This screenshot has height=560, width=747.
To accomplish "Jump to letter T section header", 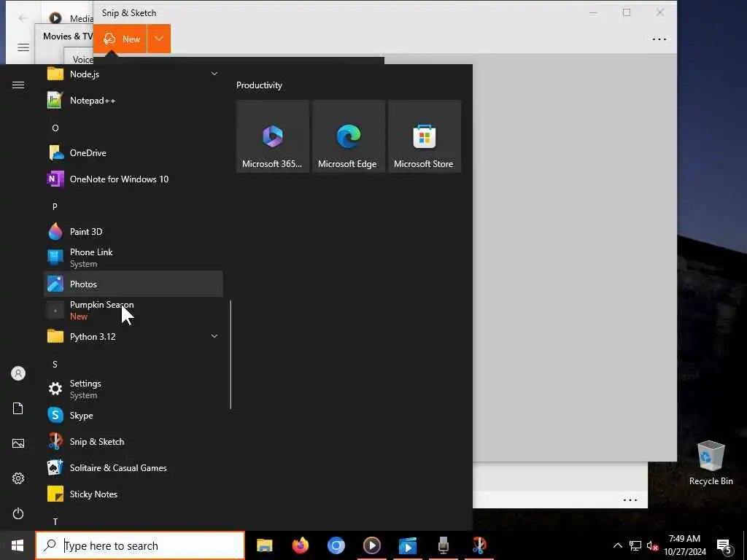I will 55,522.
